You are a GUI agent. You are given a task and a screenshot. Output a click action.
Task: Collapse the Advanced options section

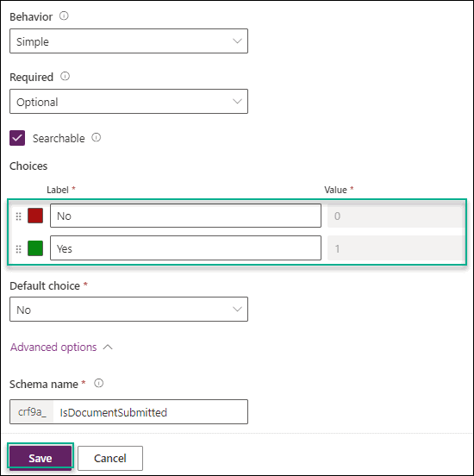pos(61,347)
